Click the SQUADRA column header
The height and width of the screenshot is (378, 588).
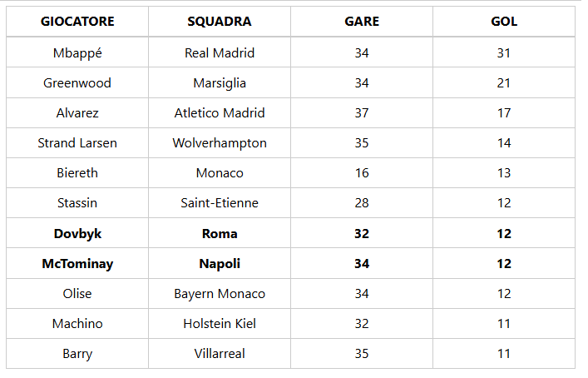point(220,22)
